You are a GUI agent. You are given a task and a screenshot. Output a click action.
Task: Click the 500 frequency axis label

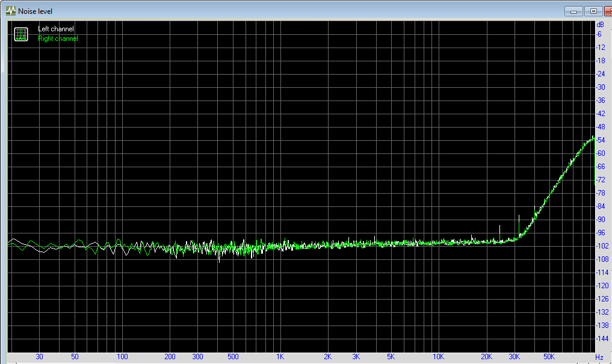click(233, 357)
